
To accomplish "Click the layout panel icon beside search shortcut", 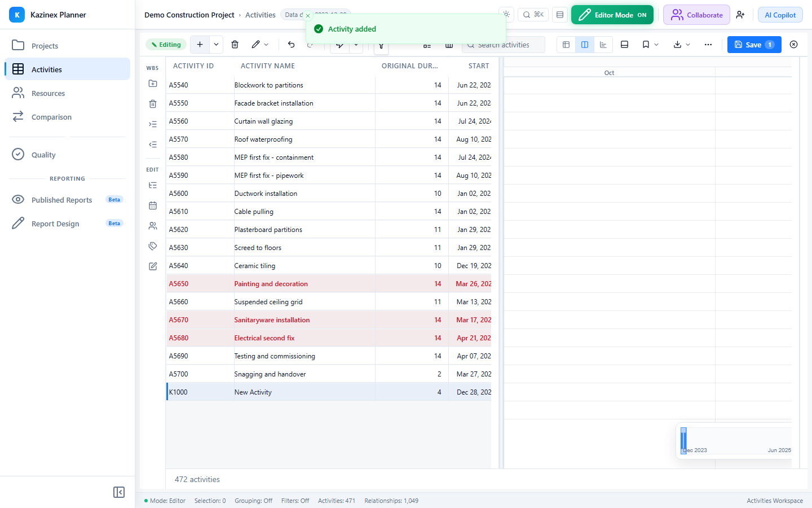I will click(x=560, y=15).
